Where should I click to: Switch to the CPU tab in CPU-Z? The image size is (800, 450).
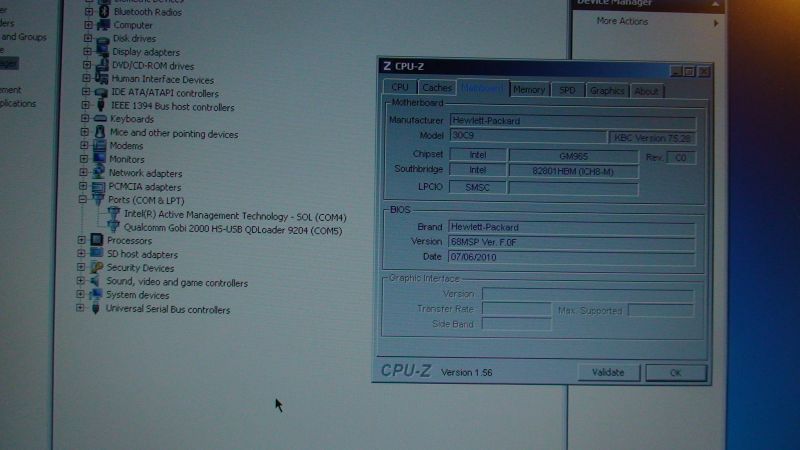tap(399, 87)
